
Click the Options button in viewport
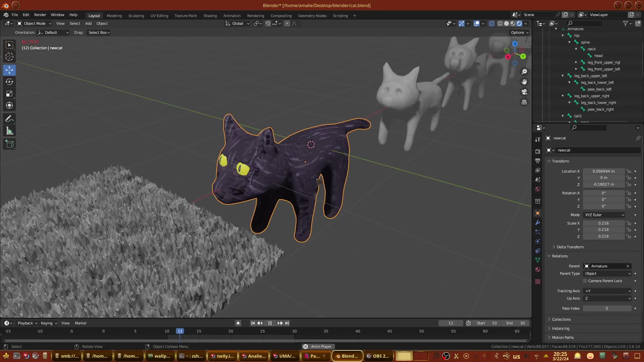coord(519,33)
